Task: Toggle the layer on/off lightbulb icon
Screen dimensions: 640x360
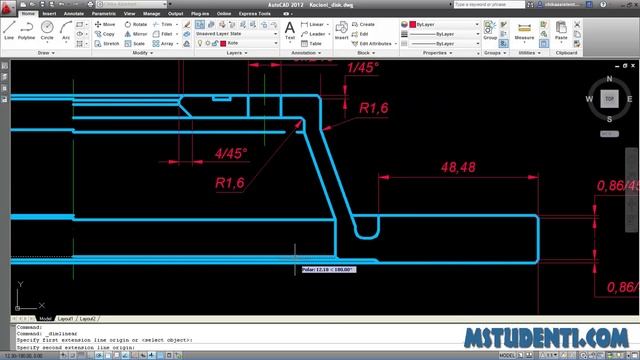Action: 200,43
